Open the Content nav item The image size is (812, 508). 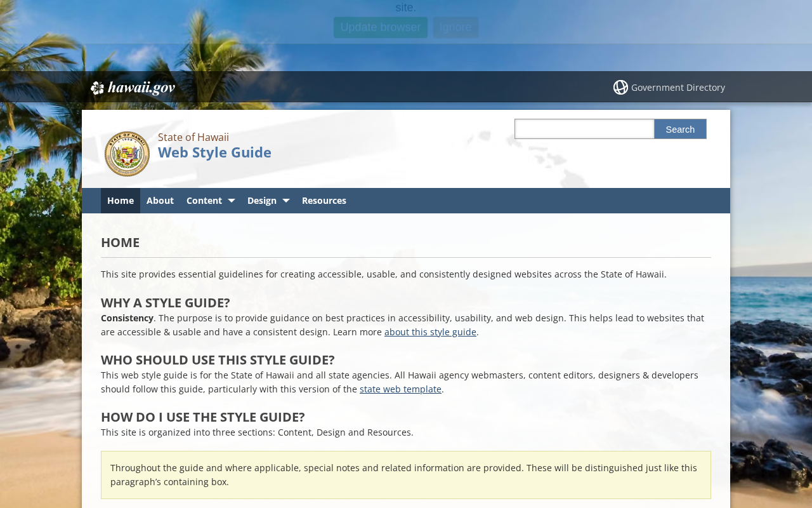204,201
